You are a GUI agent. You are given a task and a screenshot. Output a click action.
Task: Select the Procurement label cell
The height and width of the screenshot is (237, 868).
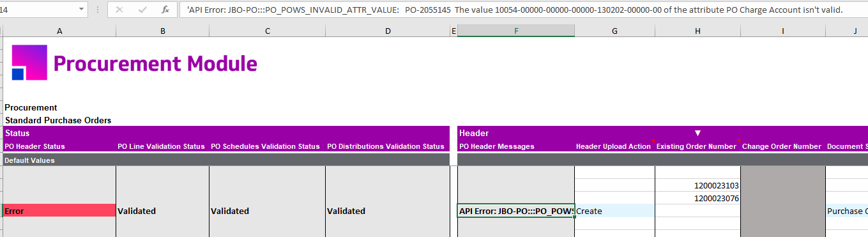click(x=31, y=107)
